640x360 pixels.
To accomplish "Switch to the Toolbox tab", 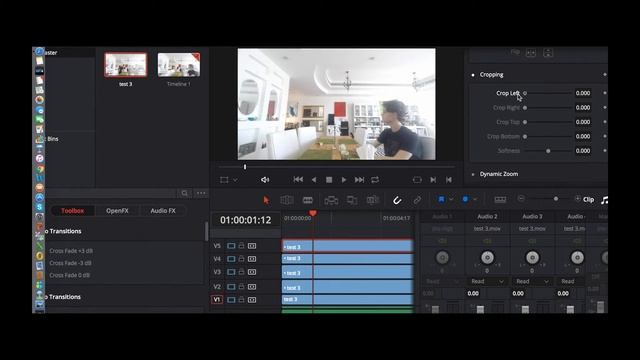I will [73, 211].
